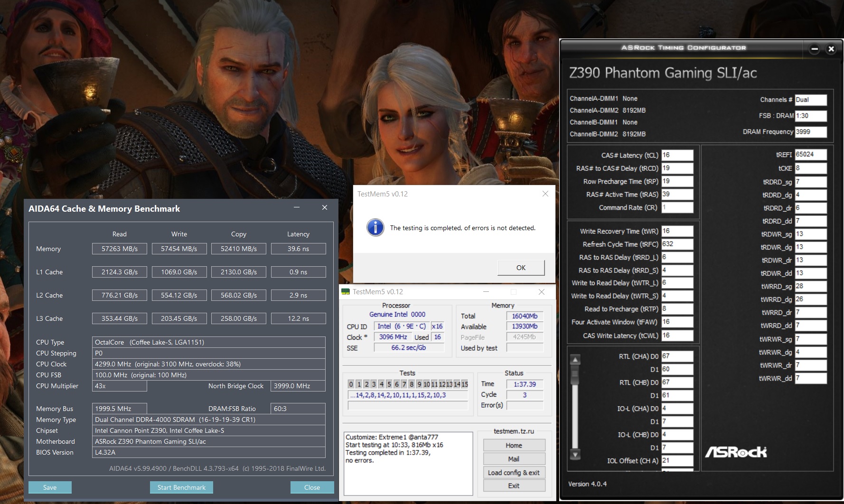Click scroll up arrow in ASRock configurator
The image size is (844, 504).
point(575,360)
